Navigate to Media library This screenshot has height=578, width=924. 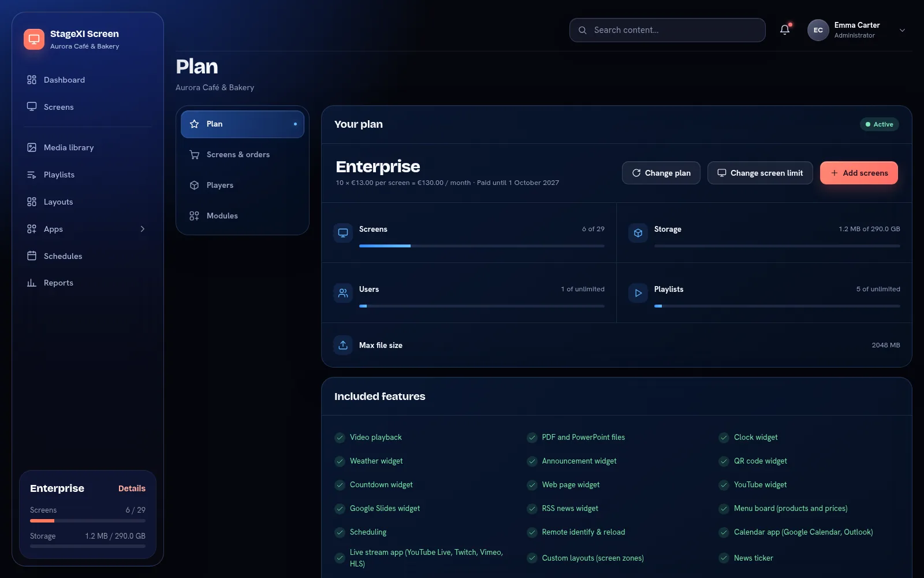coord(87,147)
